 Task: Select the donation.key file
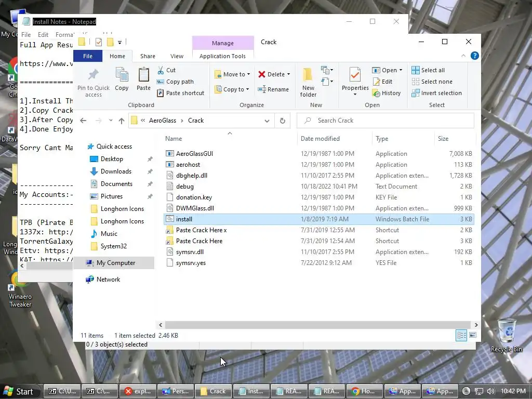point(194,197)
